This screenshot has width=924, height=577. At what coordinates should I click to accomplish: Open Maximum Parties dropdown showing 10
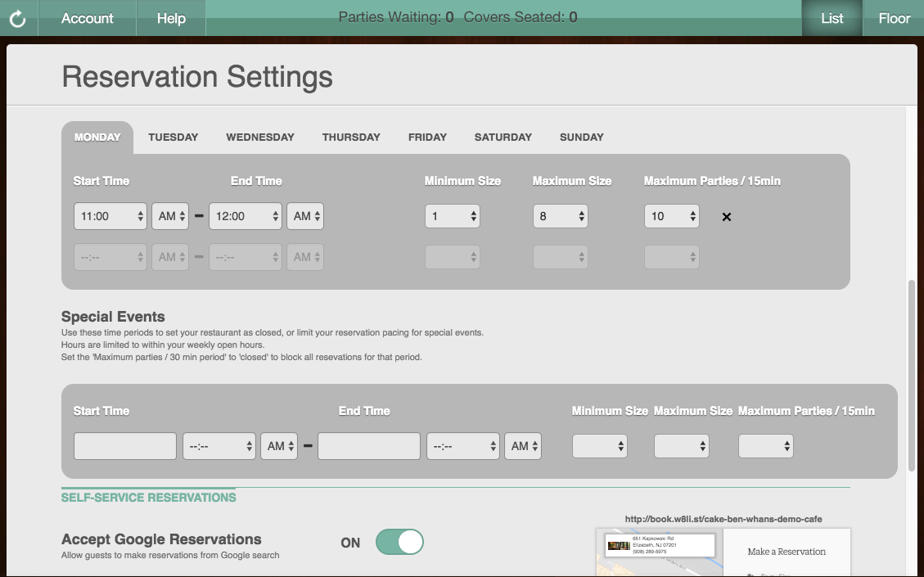(672, 216)
